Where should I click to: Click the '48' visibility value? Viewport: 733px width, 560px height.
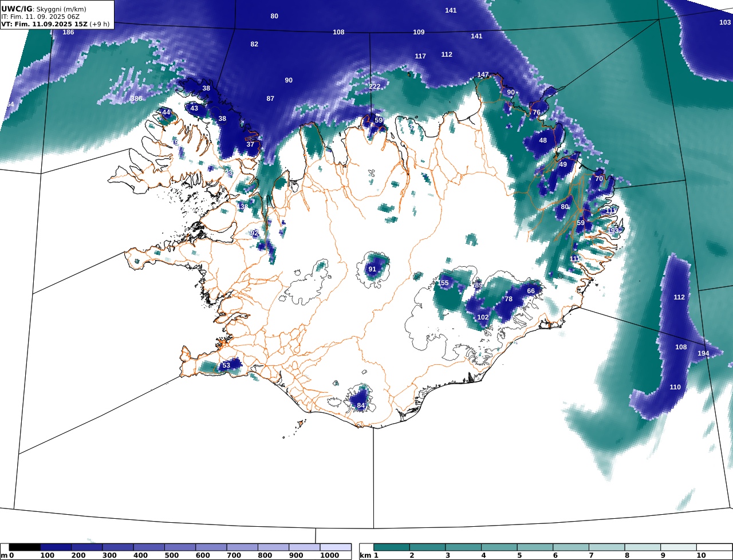543,140
